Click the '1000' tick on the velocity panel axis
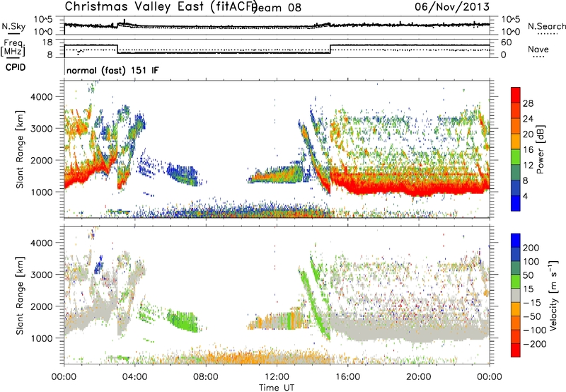Screen dimensions: 566x392 (43, 338)
